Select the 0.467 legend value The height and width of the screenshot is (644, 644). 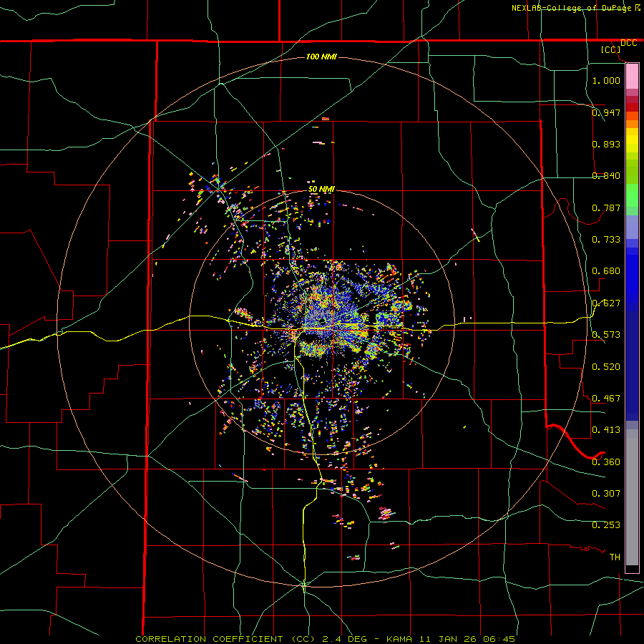point(606,398)
